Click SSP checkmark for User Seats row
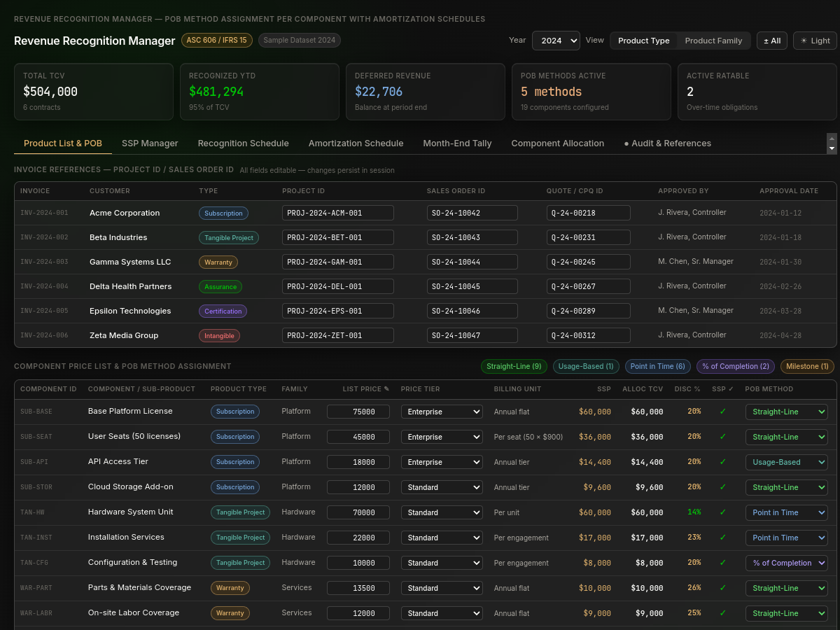Screen dimensions: 840x630 coord(723,437)
